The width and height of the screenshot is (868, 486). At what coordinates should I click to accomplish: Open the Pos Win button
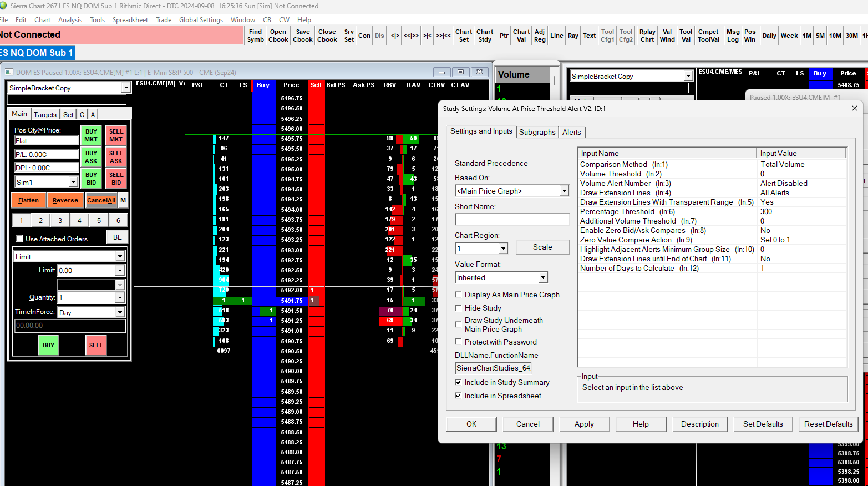tap(750, 36)
